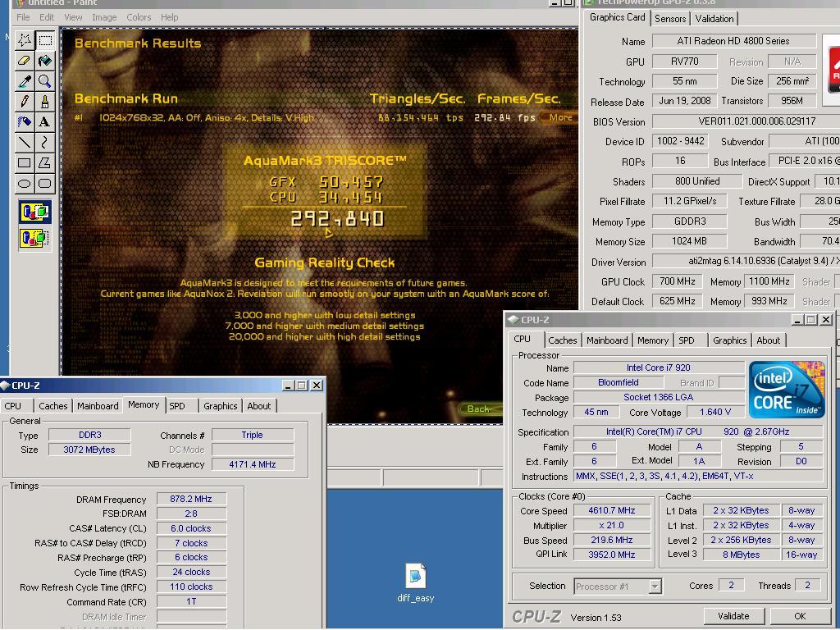Click the DRAM Frequency 878.2 MHz value
Viewport: 840px width, 630px height.
pos(191,499)
